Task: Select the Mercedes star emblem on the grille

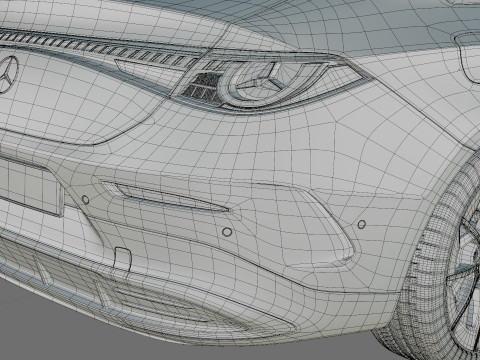Action: (x=7, y=74)
